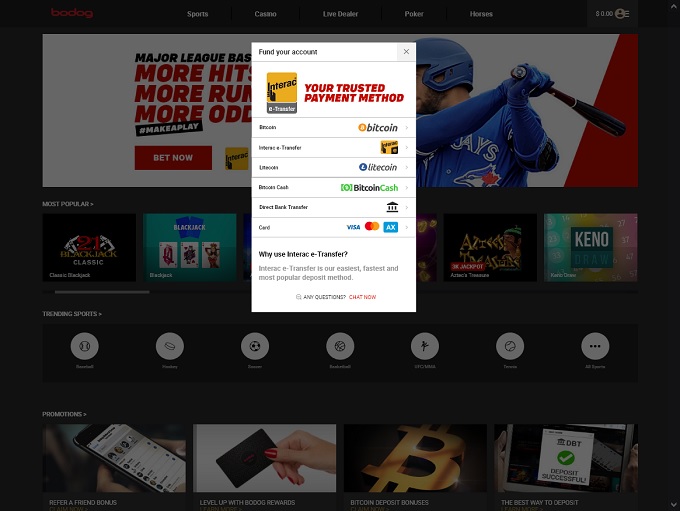This screenshot has width=680, height=511.
Task: Click the account profile icon in header
Action: point(622,14)
